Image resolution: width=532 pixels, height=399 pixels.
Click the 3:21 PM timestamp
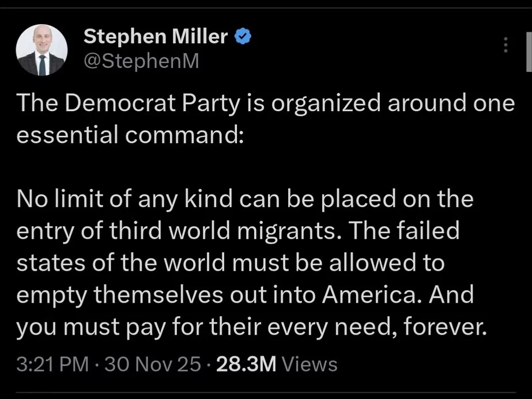click(x=52, y=364)
